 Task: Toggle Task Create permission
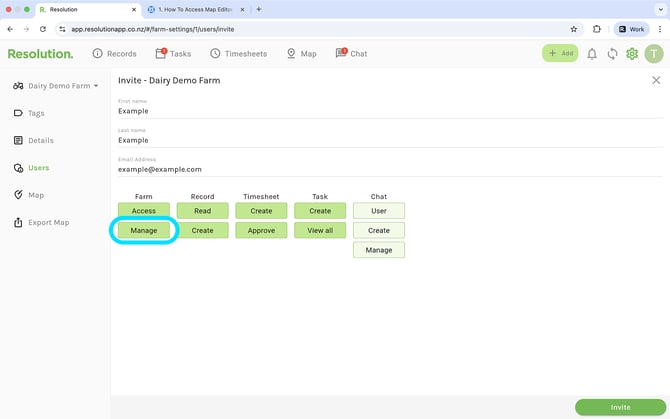pyautogui.click(x=320, y=211)
